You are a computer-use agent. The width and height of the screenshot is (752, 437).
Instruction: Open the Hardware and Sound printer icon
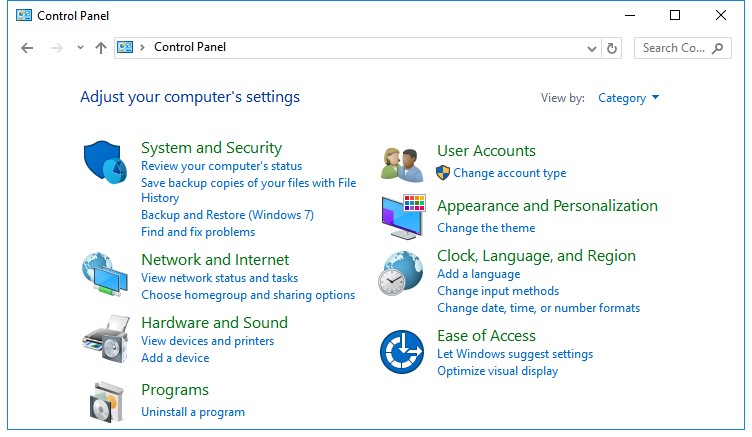point(106,339)
